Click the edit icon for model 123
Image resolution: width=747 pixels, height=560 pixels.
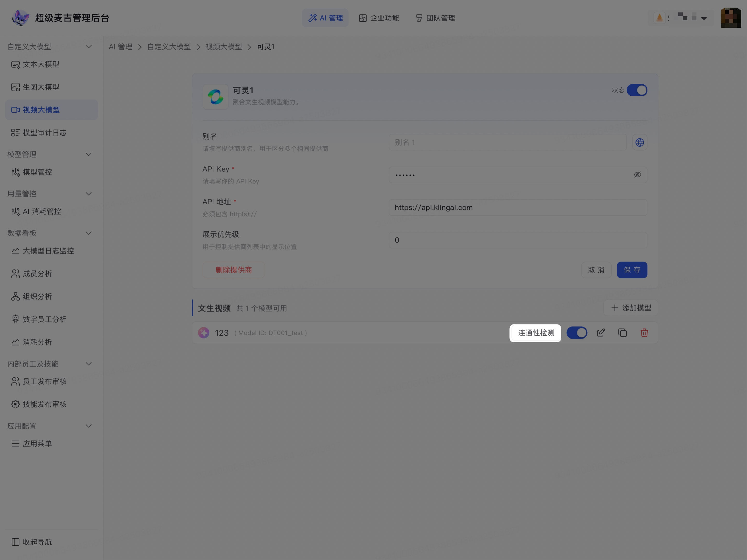click(601, 333)
